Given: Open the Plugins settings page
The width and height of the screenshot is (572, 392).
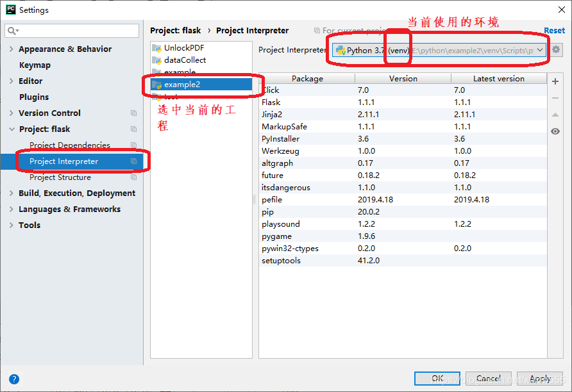Looking at the screenshot, I should tap(34, 97).
